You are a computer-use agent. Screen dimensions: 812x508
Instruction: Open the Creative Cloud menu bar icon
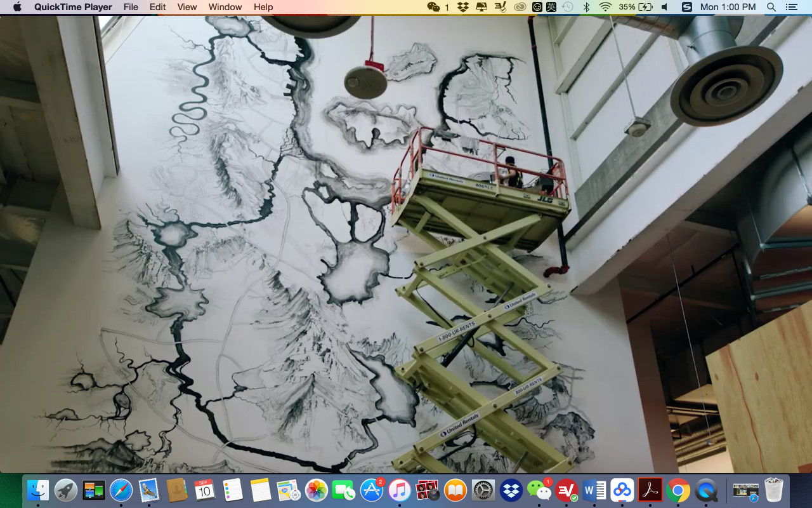click(520, 7)
